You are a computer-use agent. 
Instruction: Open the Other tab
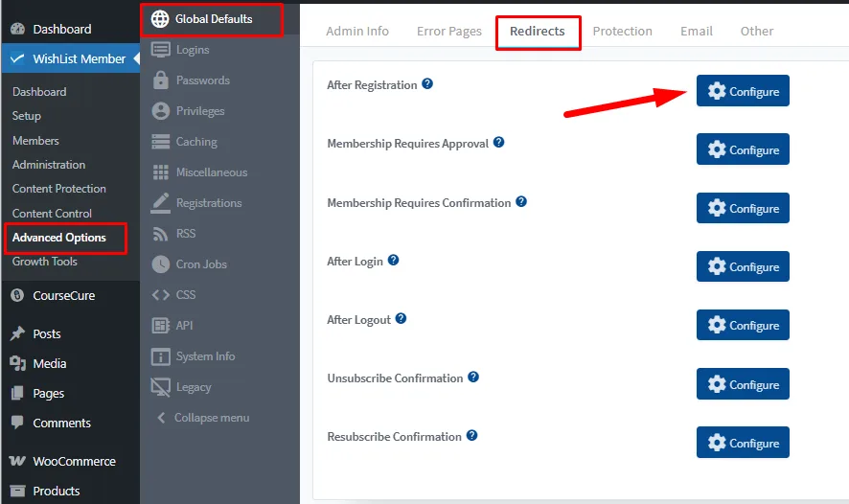click(x=756, y=31)
